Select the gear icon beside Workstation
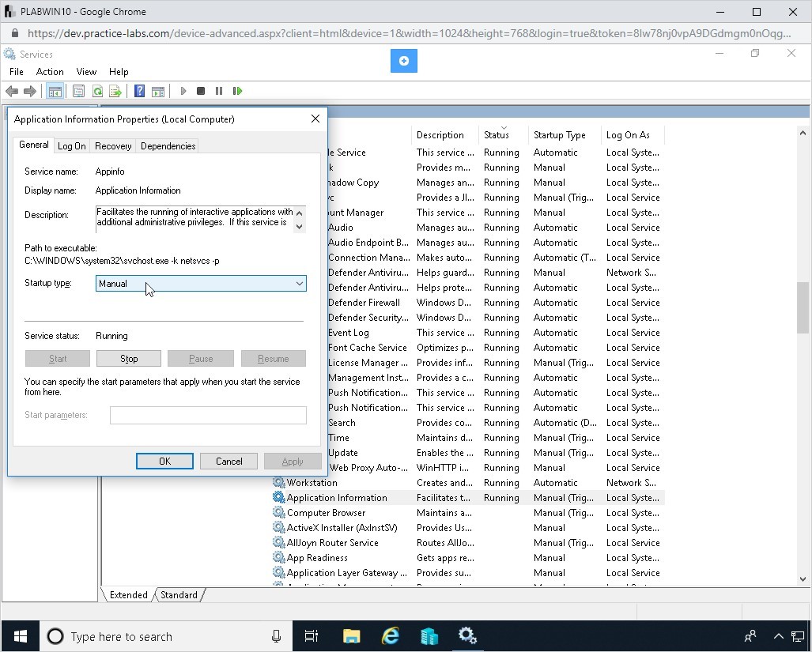 coord(278,483)
